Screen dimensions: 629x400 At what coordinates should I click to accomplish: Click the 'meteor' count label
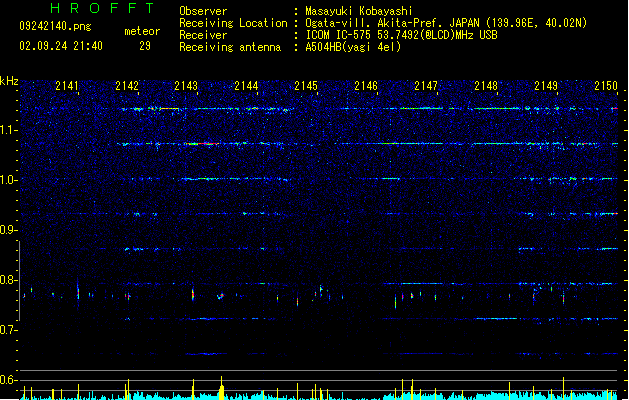point(142,31)
